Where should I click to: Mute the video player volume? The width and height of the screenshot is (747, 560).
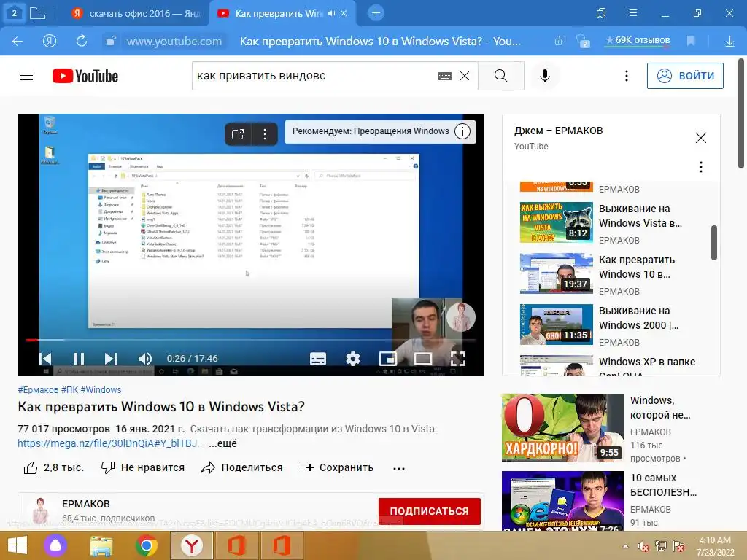145,359
